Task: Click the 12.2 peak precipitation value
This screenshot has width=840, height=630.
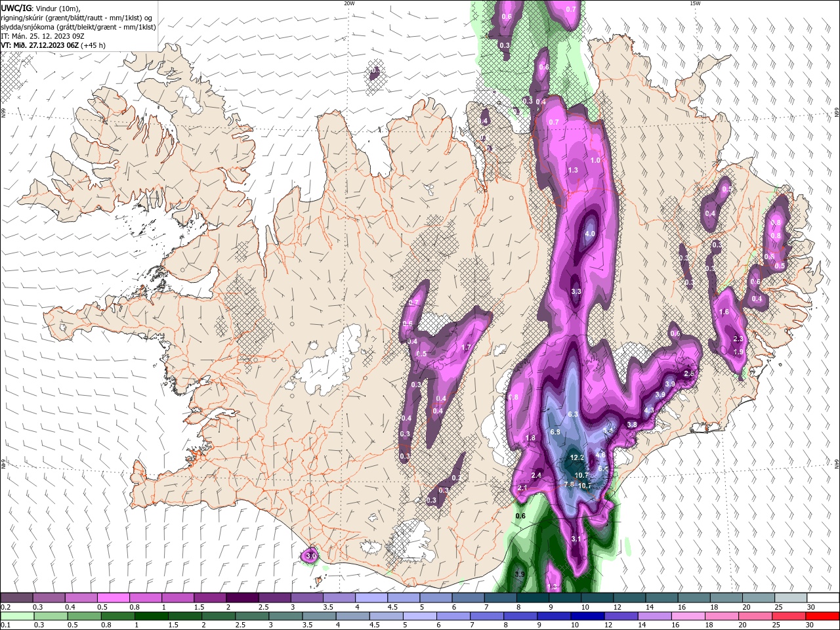Action: tap(577, 457)
